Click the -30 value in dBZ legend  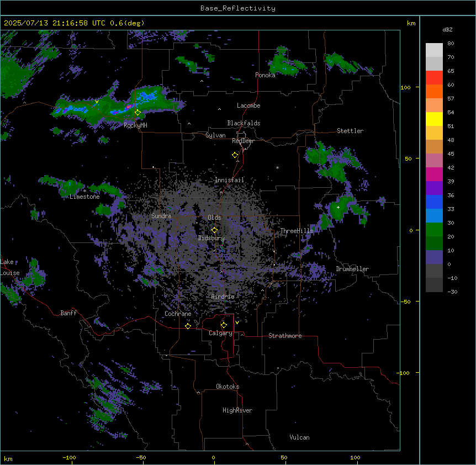point(452,292)
